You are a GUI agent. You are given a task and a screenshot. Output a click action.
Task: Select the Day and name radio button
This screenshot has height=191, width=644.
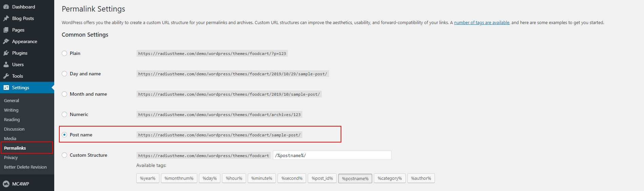[x=64, y=74]
